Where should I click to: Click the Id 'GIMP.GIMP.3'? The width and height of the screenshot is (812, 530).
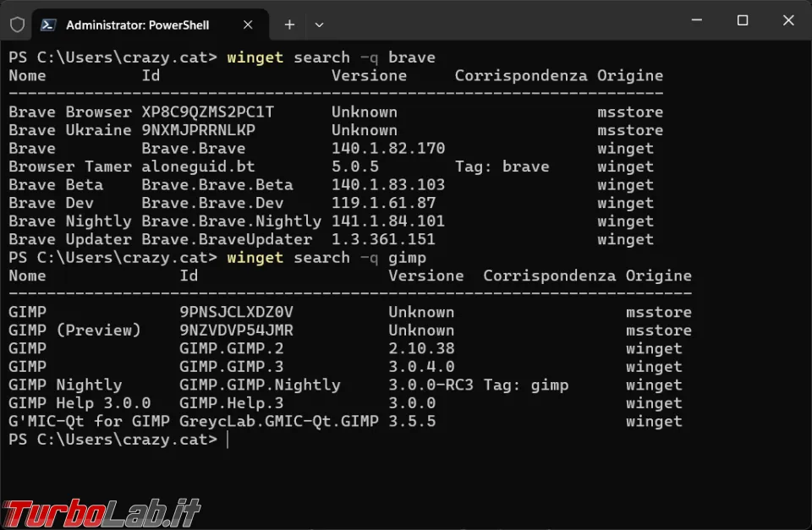point(232,367)
